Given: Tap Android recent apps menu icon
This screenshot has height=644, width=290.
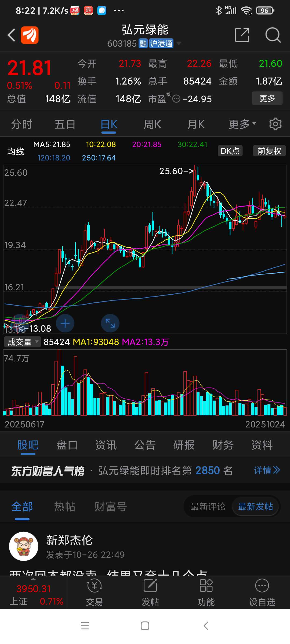Looking at the screenshot, I should coord(85,626).
